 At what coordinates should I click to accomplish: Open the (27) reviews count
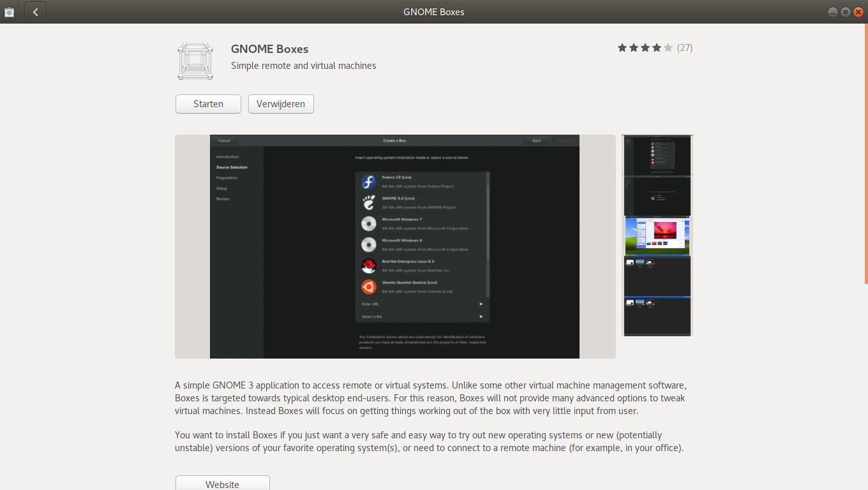pos(685,48)
